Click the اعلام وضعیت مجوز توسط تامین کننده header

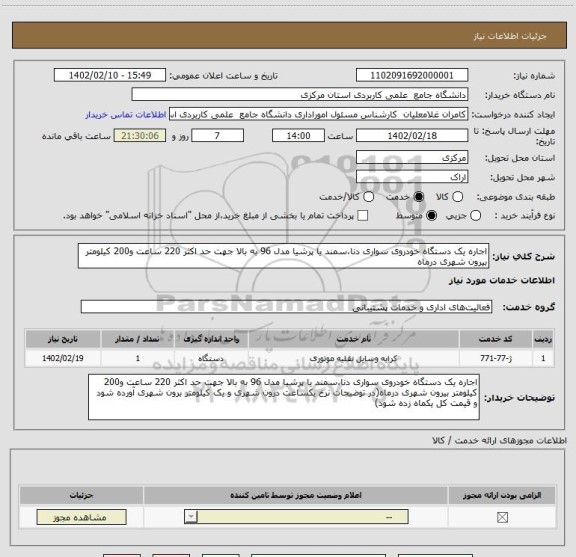coord(296,495)
